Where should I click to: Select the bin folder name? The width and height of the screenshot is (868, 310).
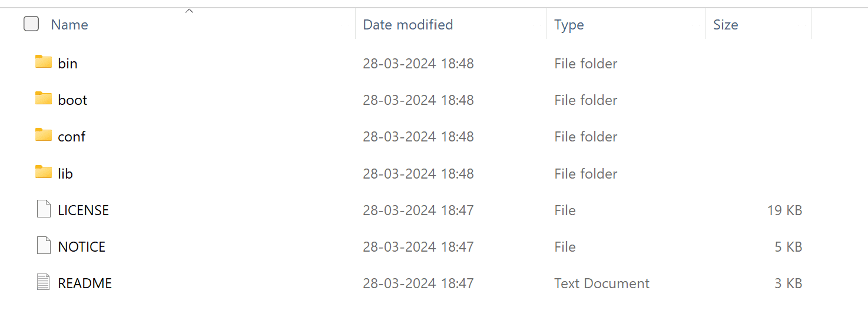[x=68, y=63]
